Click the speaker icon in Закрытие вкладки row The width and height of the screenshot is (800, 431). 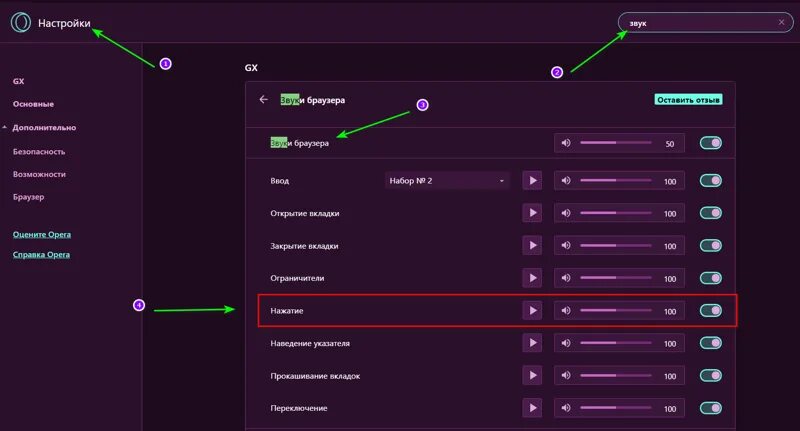pyautogui.click(x=566, y=245)
